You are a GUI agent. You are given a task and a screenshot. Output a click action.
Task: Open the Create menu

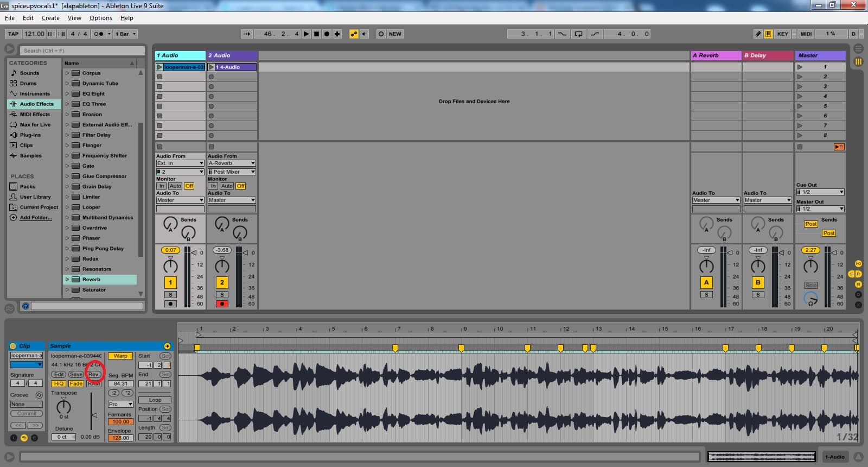(50, 18)
